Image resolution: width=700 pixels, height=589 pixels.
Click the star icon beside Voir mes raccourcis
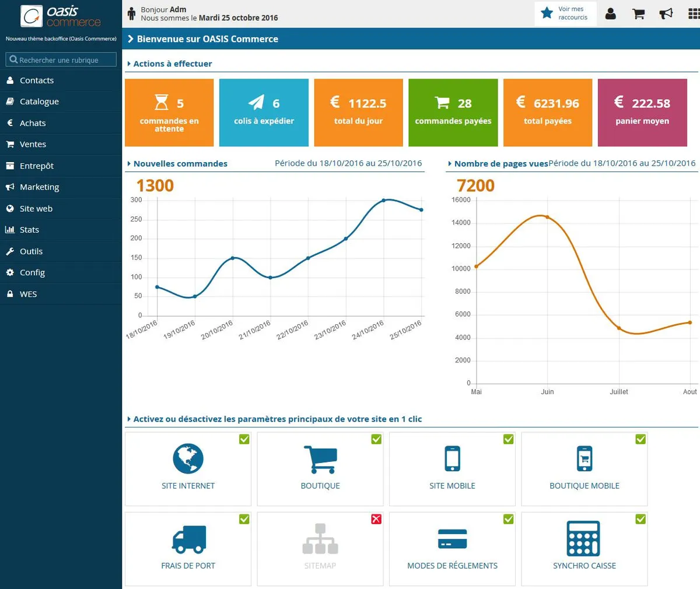547,13
